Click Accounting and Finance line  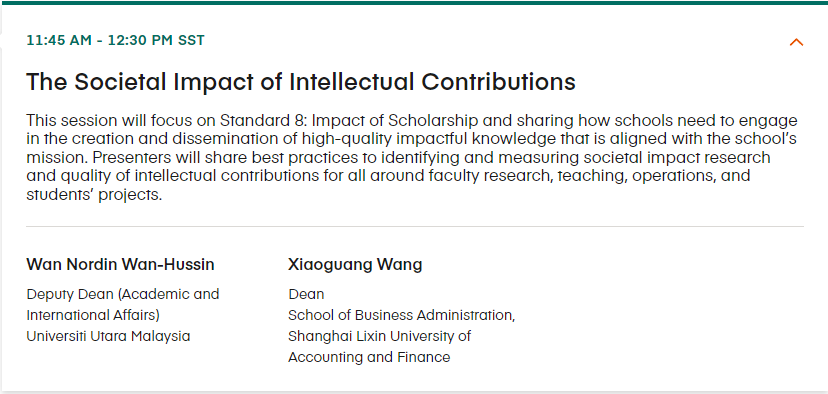pos(369,357)
